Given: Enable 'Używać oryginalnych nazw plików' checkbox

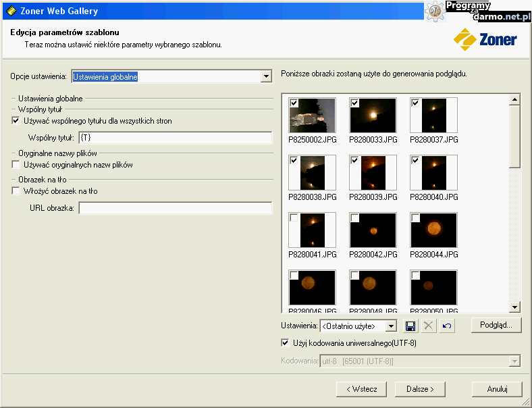Looking at the screenshot, I should tap(16, 164).
